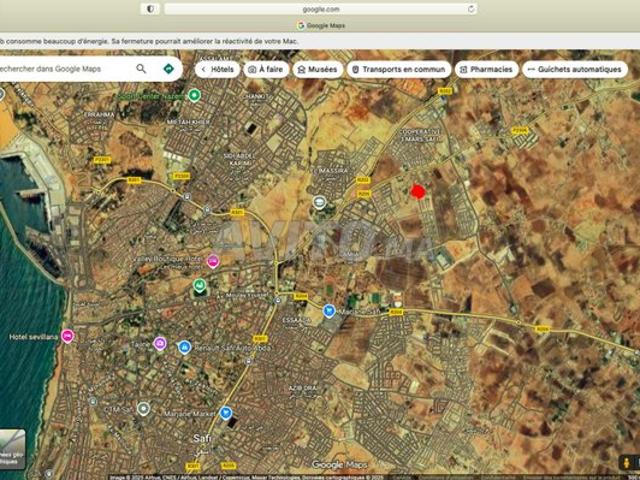640x480 pixels.
Task: Show Guichets automatiques on map
Action: (575, 70)
